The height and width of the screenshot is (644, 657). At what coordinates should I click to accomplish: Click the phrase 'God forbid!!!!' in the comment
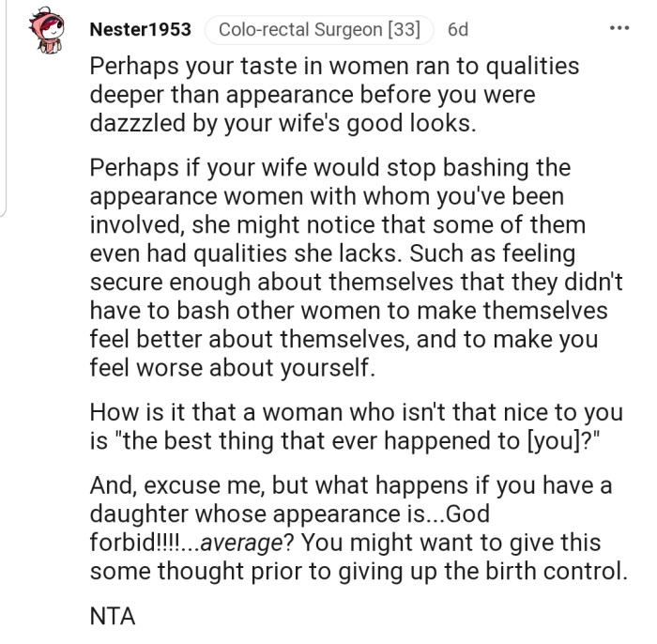[x=290, y=528]
